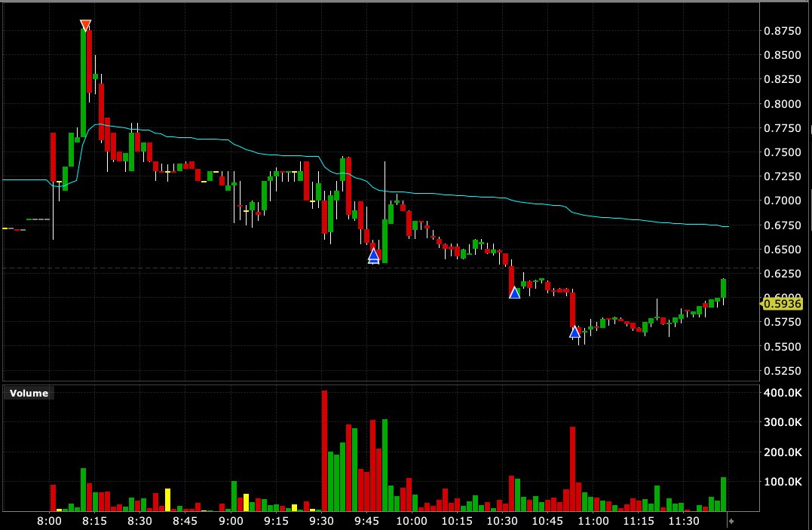Click the 11:30 time axis label

pyautogui.click(x=684, y=521)
